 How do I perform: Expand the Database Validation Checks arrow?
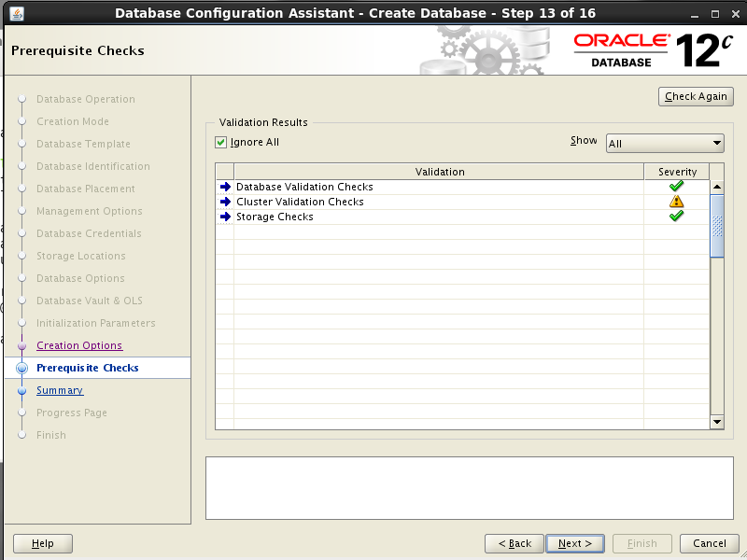tap(225, 187)
